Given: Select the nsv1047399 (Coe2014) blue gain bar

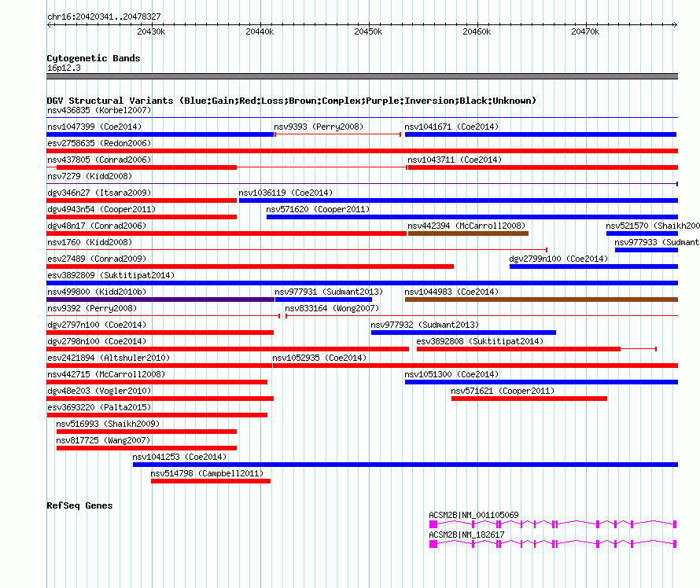Looking at the screenshot, I should (160, 134).
